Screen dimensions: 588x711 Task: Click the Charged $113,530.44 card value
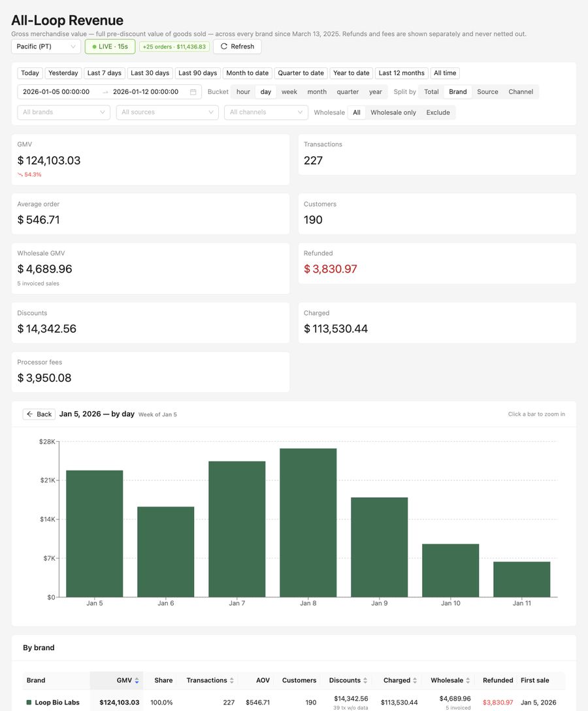click(336, 329)
